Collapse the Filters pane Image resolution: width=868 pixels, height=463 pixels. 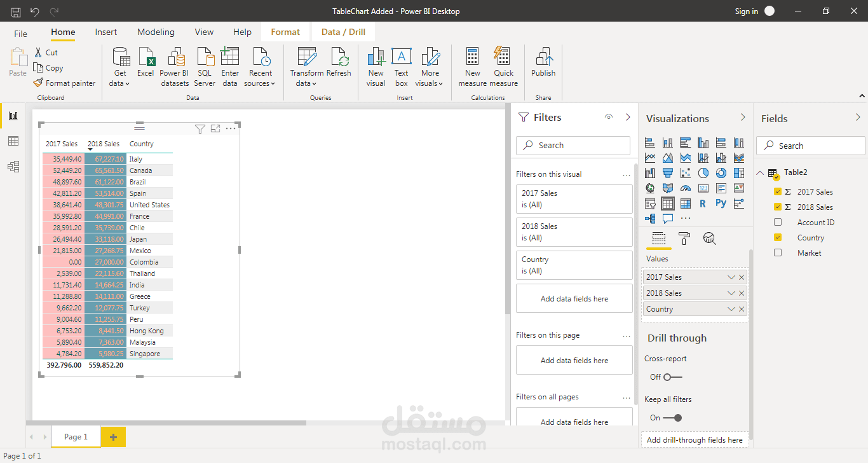coord(628,117)
